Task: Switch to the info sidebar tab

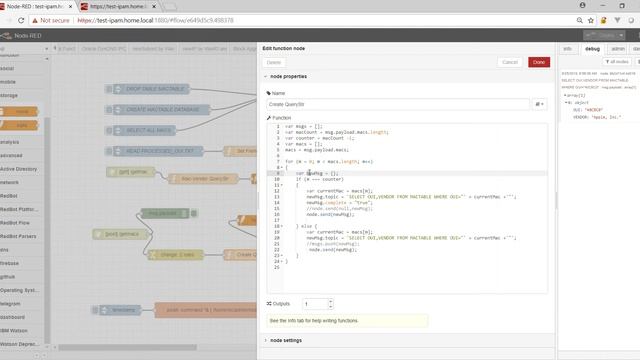Action: 568,49
